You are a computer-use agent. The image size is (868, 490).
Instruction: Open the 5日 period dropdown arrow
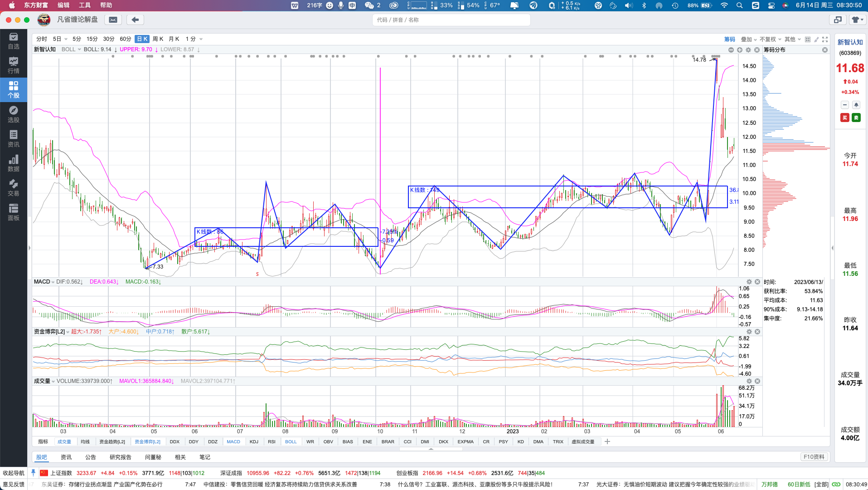[x=66, y=39]
